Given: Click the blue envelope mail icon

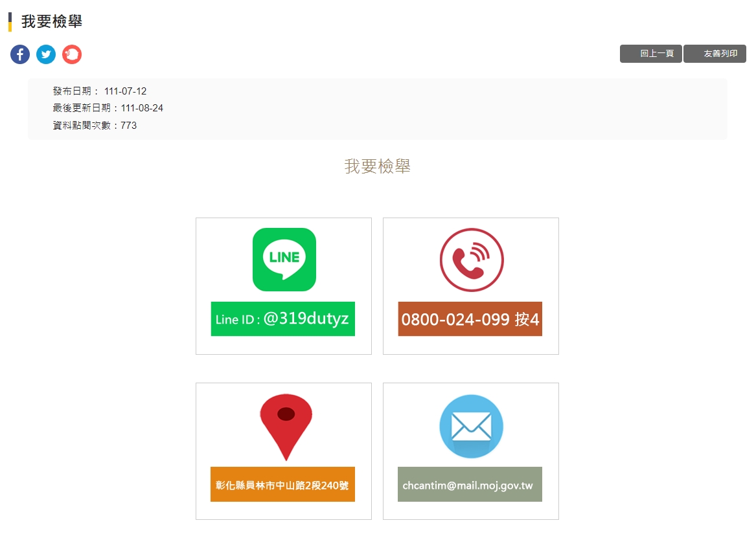Looking at the screenshot, I should pyautogui.click(x=471, y=427).
